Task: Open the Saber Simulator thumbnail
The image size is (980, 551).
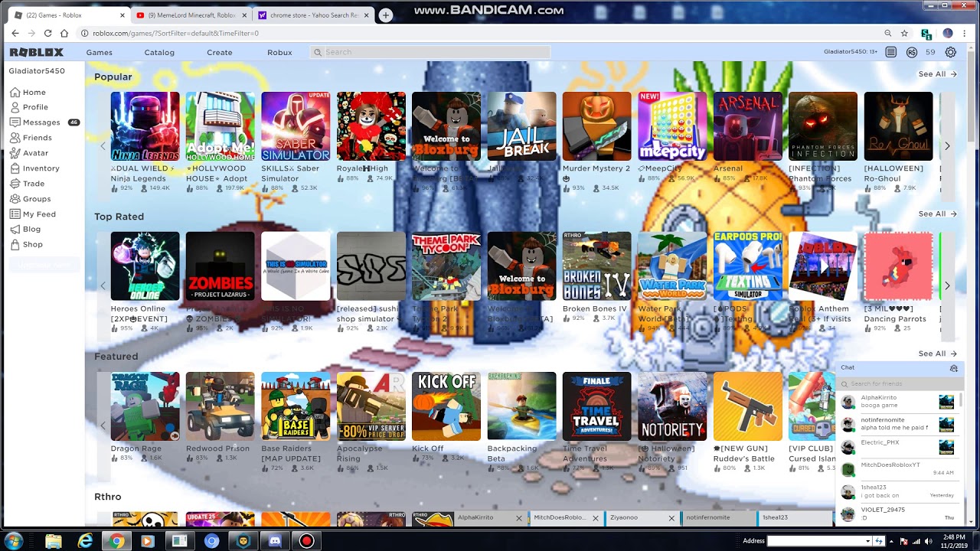Action: click(x=296, y=126)
